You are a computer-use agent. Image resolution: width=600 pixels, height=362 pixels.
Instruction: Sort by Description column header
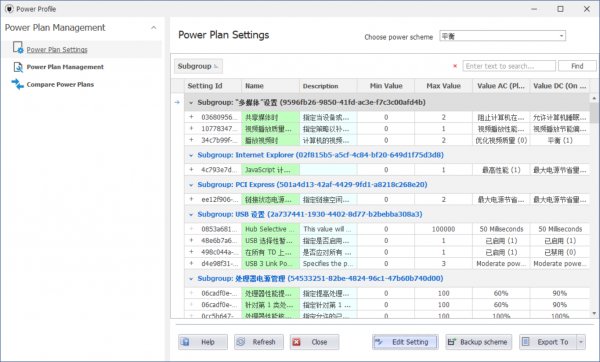[328, 86]
